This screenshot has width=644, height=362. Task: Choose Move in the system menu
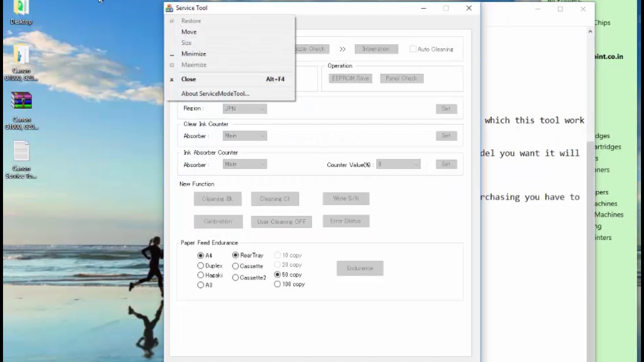pyautogui.click(x=230, y=32)
